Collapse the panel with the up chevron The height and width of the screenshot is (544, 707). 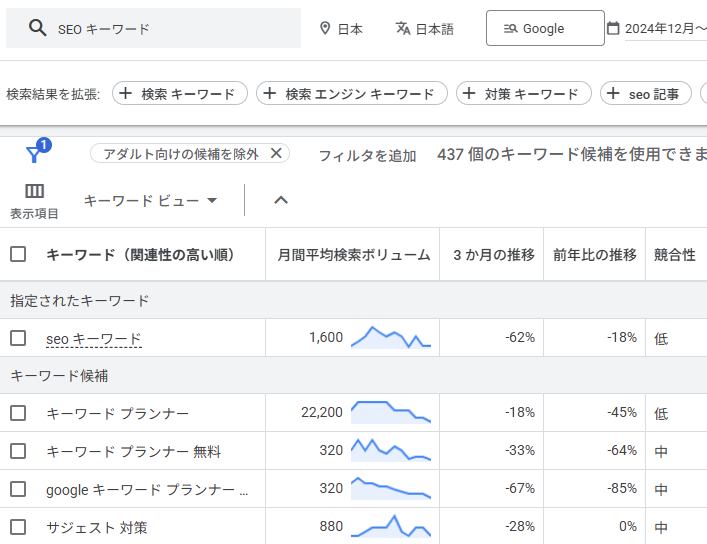click(x=281, y=200)
